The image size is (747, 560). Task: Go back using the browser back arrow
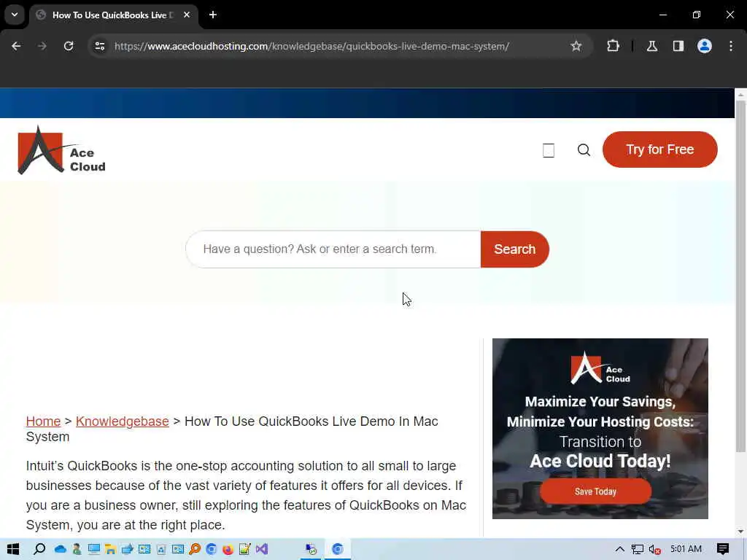(16, 46)
